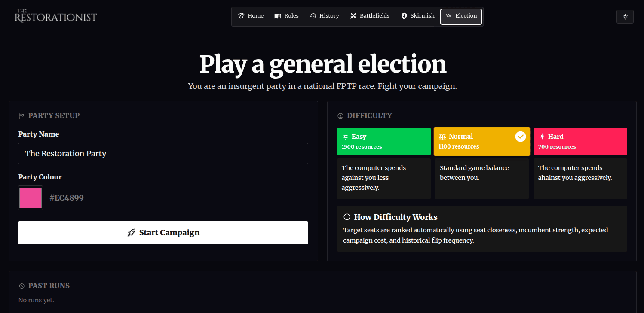
Task: Click the clock History icon
Action: click(x=313, y=15)
